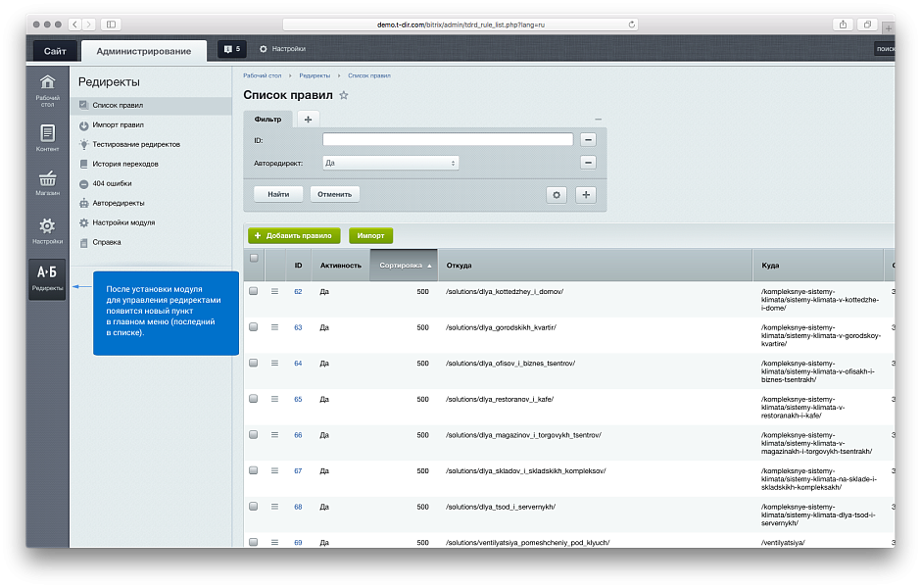Open the Авторедирект dropdown

[391, 163]
